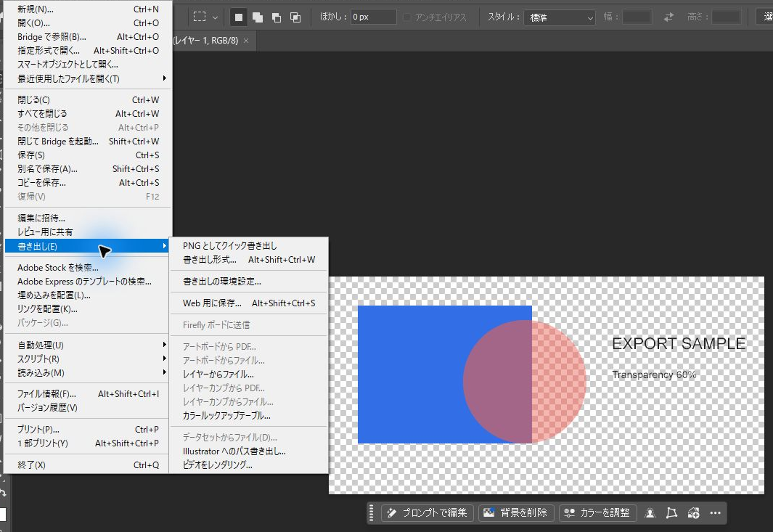Viewport: 773px width, 532px height.
Task: Select highlighted 書き出し(E) menu item
Action: coord(88,246)
